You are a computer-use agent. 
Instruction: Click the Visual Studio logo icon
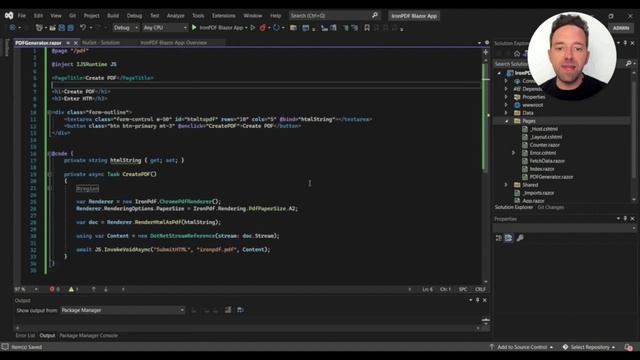pyautogui.click(x=9, y=16)
